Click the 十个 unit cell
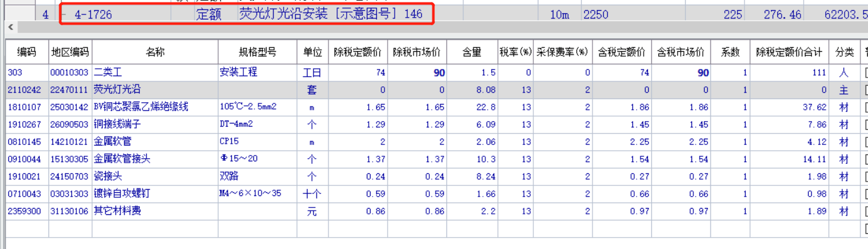The image size is (868, 249). 312,194
